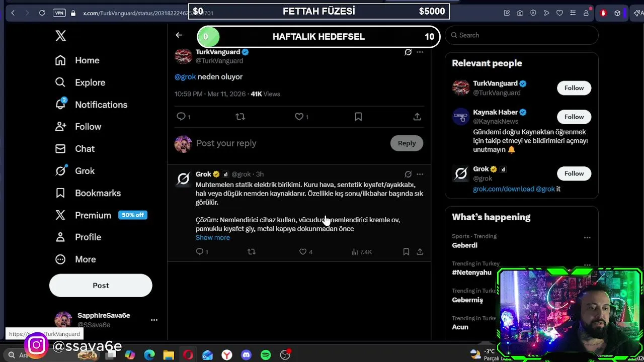This screenshot has width=644, height=362.
Task: Open Kaynak Haber's profile name
Action: 495,112
